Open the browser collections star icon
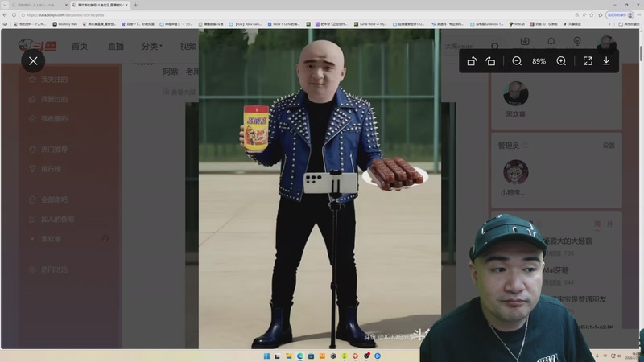 click(x=601, y=14)
